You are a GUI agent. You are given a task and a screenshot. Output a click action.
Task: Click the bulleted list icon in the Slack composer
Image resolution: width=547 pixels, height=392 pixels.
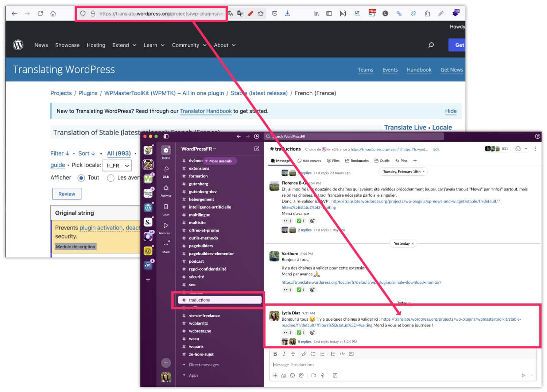coord(322,354)
